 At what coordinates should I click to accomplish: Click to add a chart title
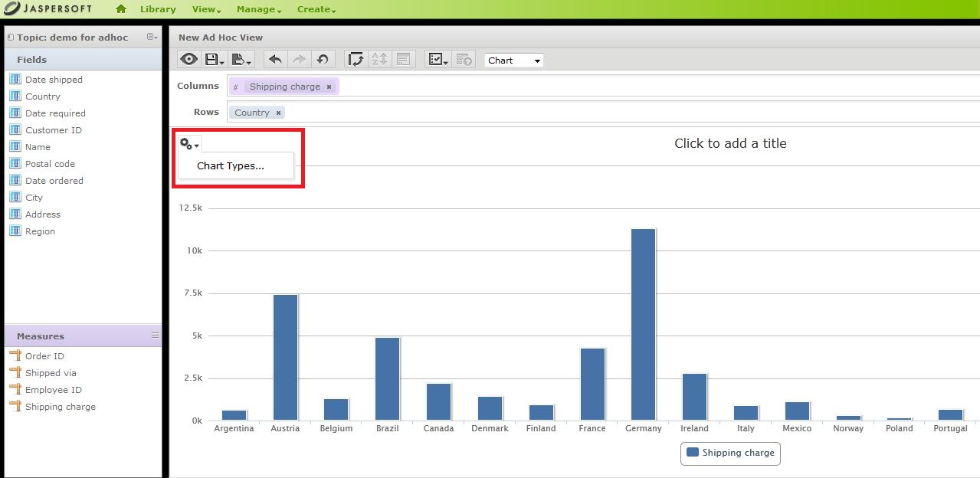pos(730,143)
